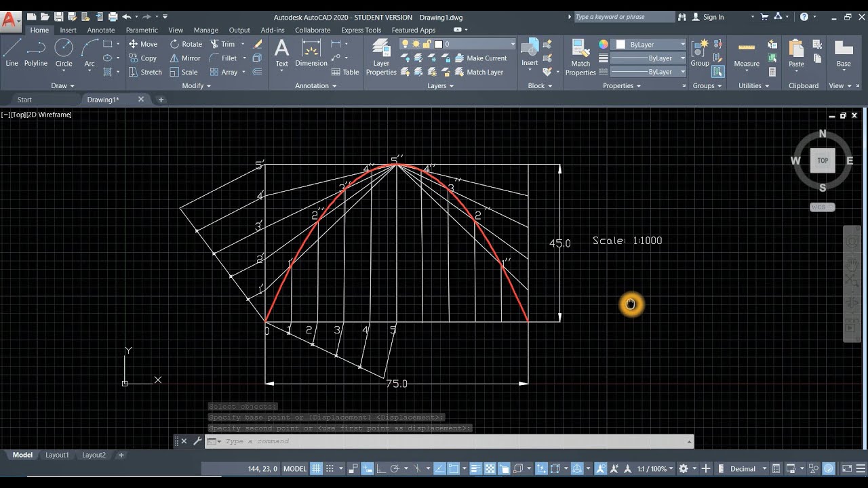
Task: Click the Plot (print) icon
Action: pos(113,16)
